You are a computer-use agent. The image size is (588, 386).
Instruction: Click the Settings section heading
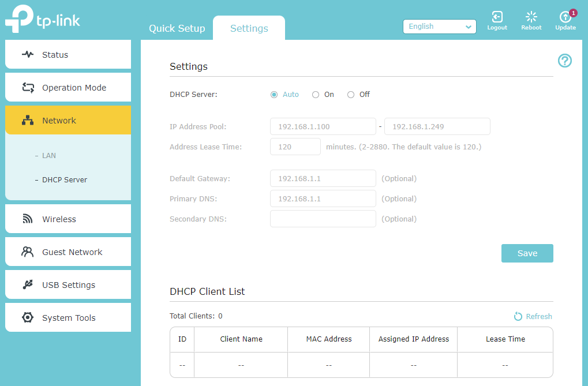click(189, 66)
